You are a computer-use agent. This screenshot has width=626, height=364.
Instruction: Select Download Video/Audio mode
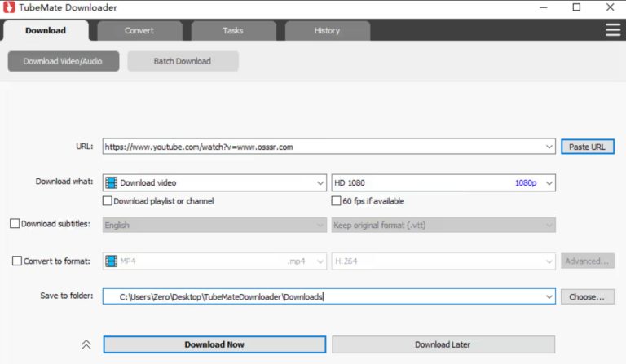click(x=64, y=61)
